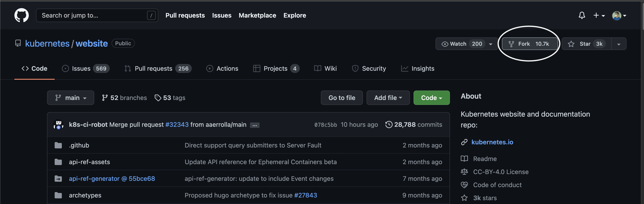644x204 pixels.
Task: Open the user avatar menu
Action: [x=619, y=16]
